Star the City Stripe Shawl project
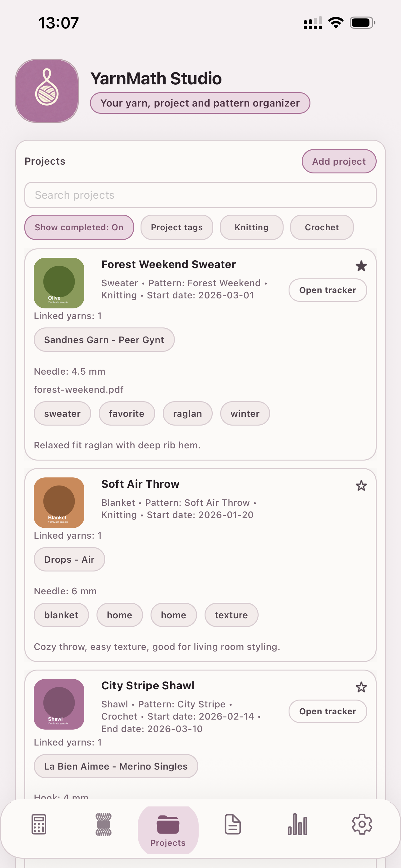This screenshot has width=401, height=868. 361,687
